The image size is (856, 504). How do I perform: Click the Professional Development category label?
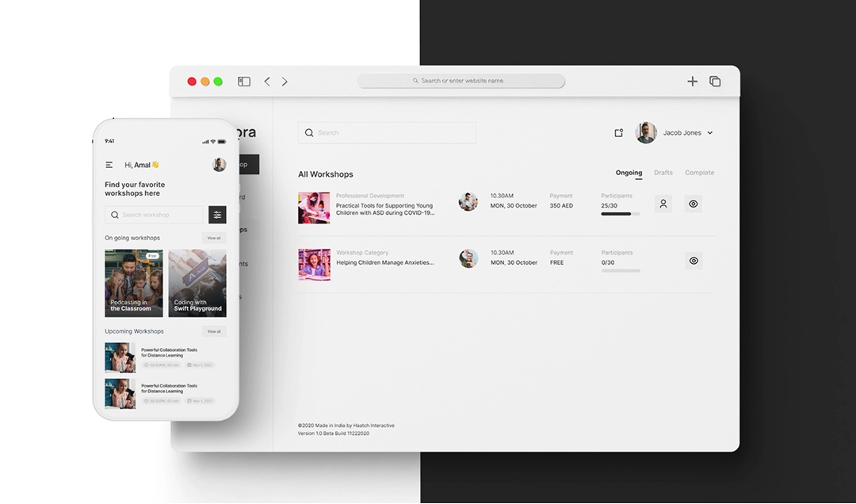pos(370,196)
